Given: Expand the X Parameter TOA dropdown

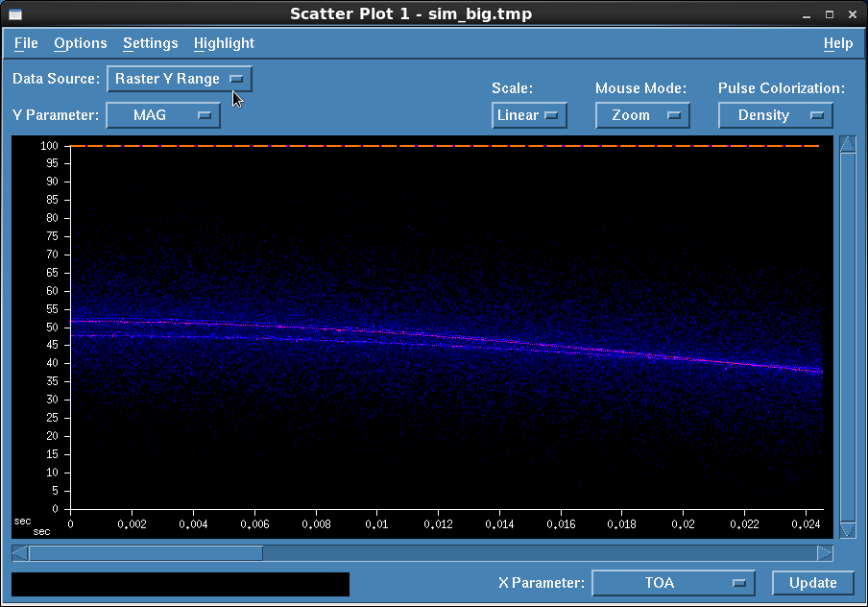Looking at the screenshot, I should click(673, 583).
